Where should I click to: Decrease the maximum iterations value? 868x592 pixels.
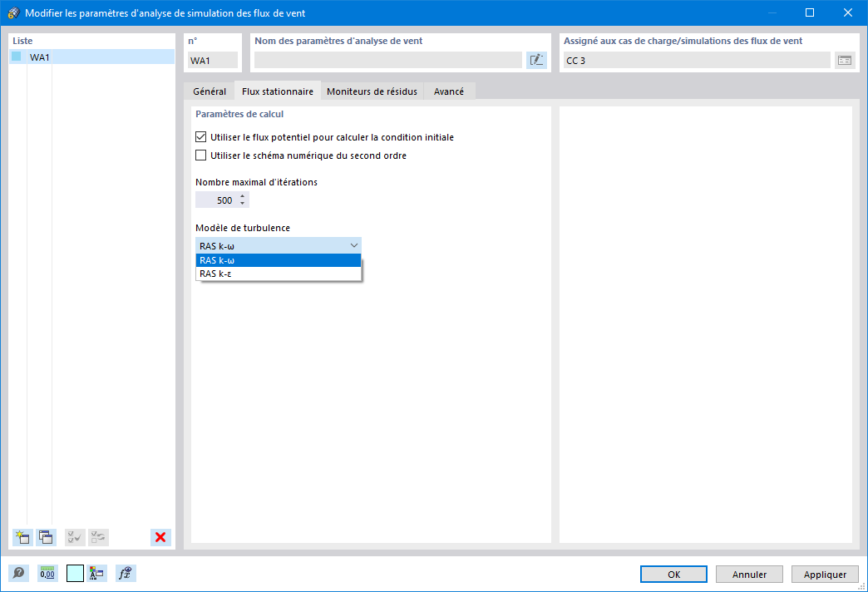click(x=243, y=204)
